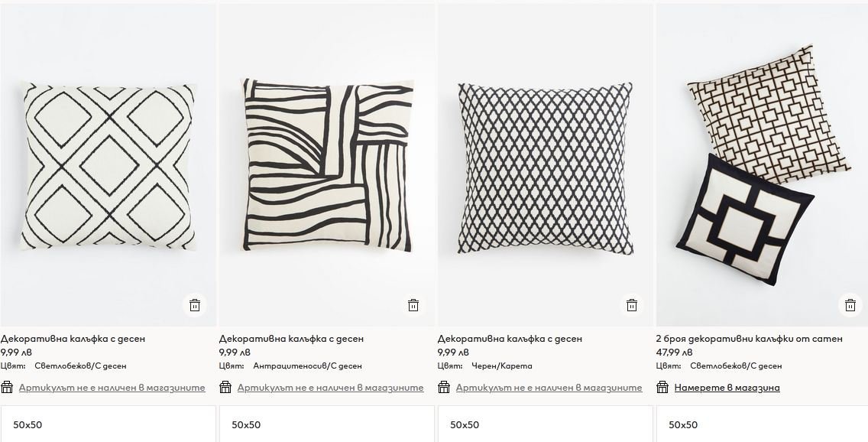Screen dimensions: 868x442
Task: Remove the satin two-pack pillows via trash icon
Action: (x=850, y=305)
